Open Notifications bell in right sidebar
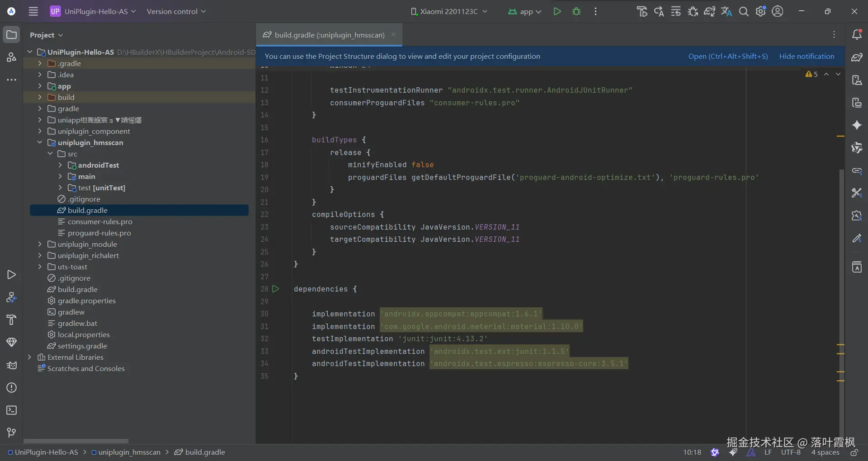868x461 pixels. tap(857, 35)
